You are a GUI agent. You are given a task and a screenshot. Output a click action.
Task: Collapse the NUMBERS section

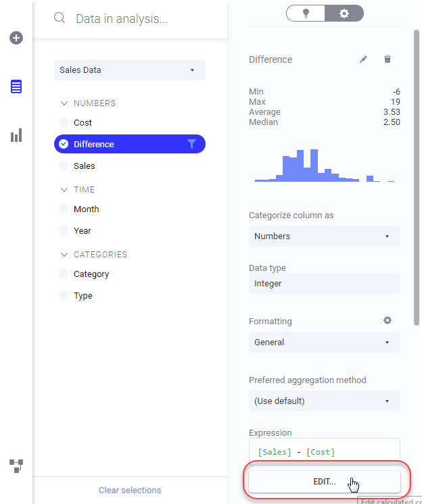coord(64,103)
